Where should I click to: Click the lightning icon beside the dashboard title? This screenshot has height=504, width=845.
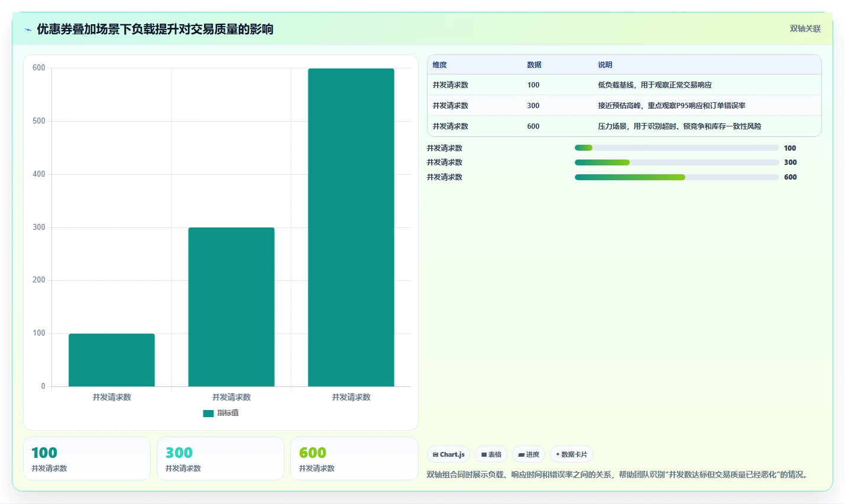click(28, 30)
